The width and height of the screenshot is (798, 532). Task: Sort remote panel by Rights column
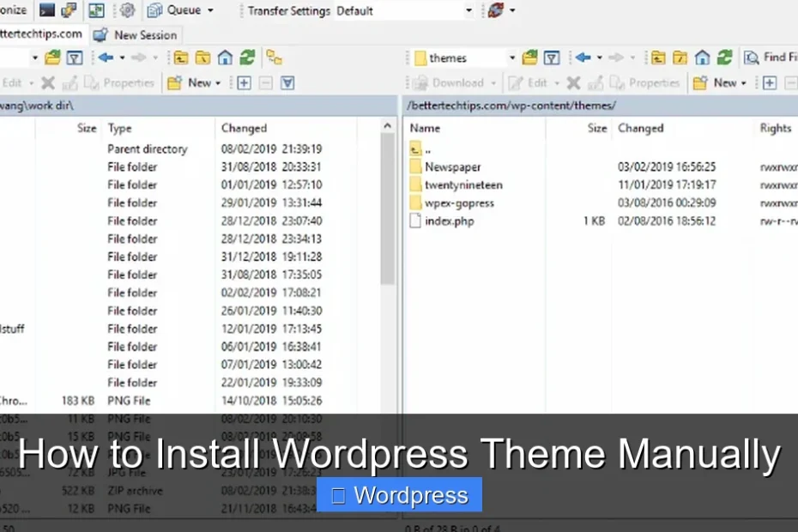tap(776, 129)
